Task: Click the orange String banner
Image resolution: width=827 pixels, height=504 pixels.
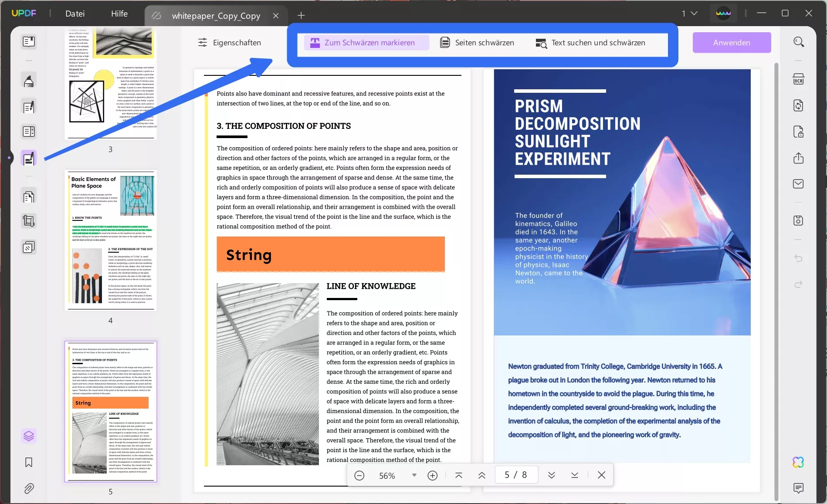Action: 331,254
